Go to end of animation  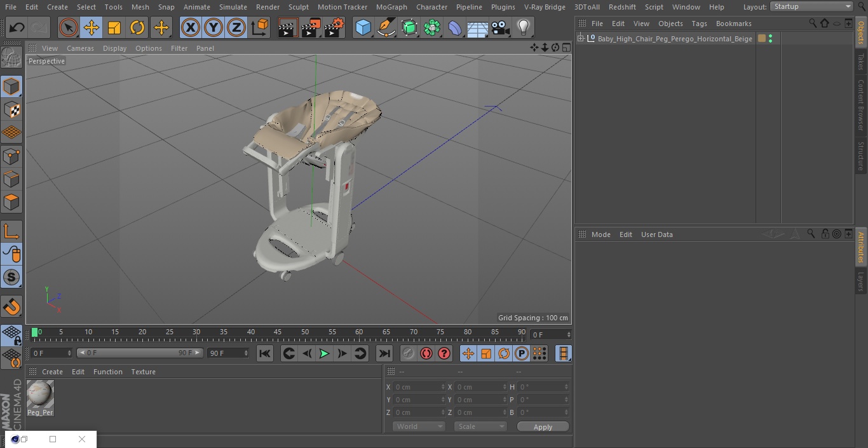click(x=384, y=353)
